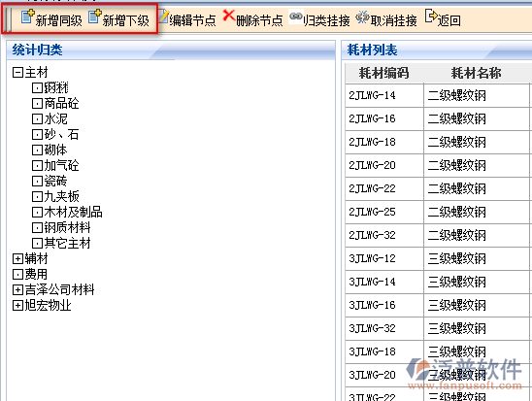Sort by 耗材编码 column header
The width and height of the screenshot is (532, 401).
click(x=384, y=73)
